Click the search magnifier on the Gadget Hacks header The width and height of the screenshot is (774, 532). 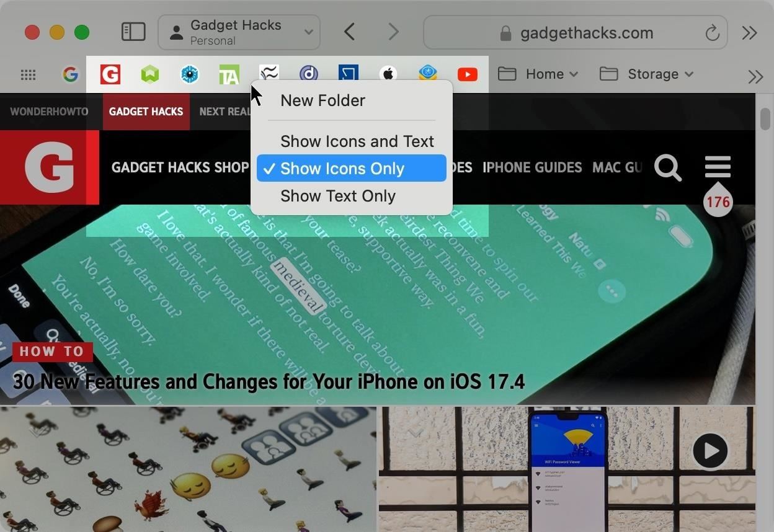pos(668,167)
